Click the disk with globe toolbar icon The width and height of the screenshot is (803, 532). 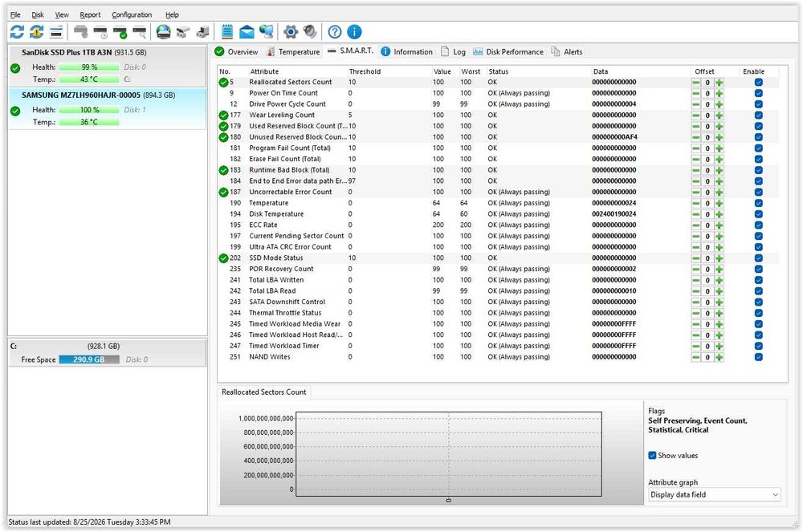163,32
